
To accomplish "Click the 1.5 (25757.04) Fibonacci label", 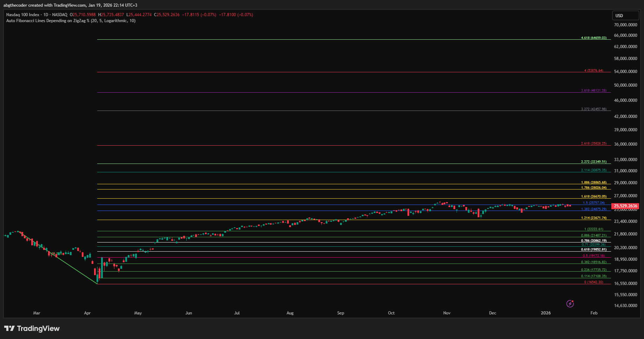I will (x=593, y=203).
